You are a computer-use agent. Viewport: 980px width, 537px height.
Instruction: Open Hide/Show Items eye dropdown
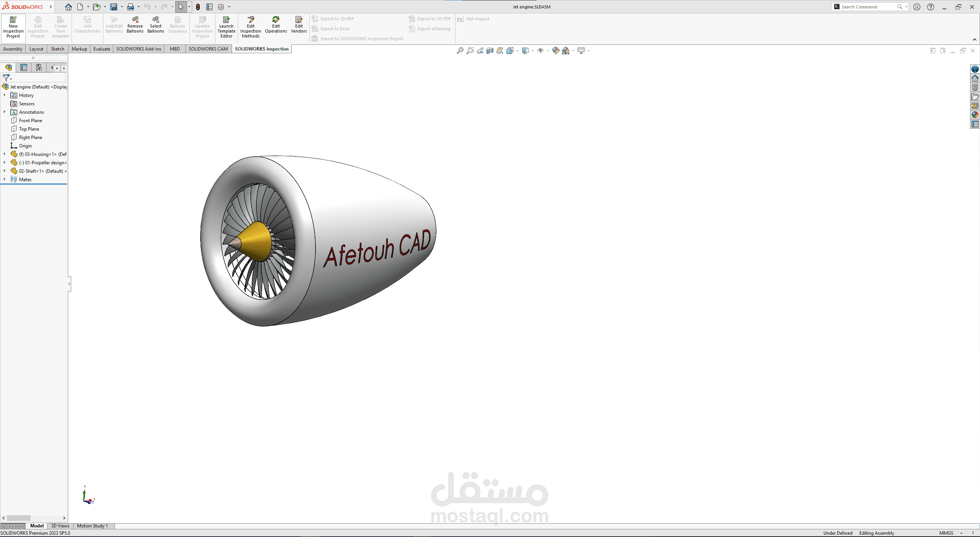(548, 51)
